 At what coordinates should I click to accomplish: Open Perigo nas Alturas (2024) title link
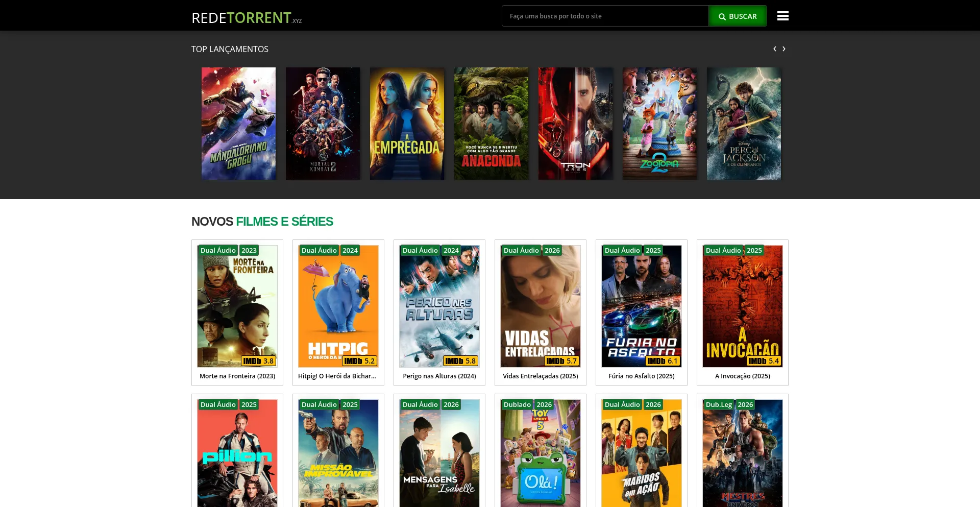pyautogui.click(x=439, y=376)
